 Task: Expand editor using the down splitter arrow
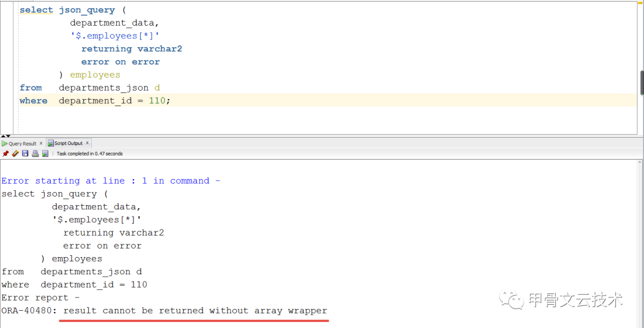(x=7, y=136)
